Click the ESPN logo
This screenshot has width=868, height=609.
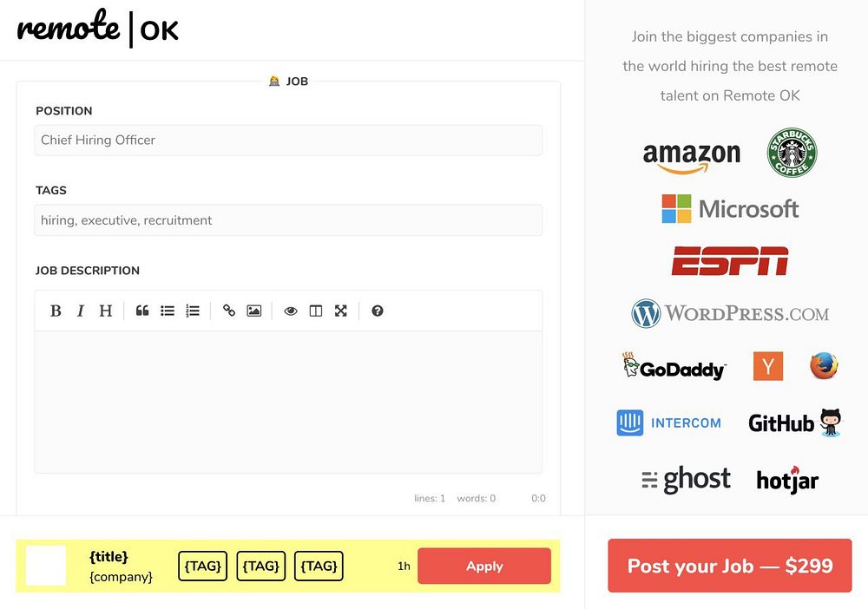pos(730,260)
